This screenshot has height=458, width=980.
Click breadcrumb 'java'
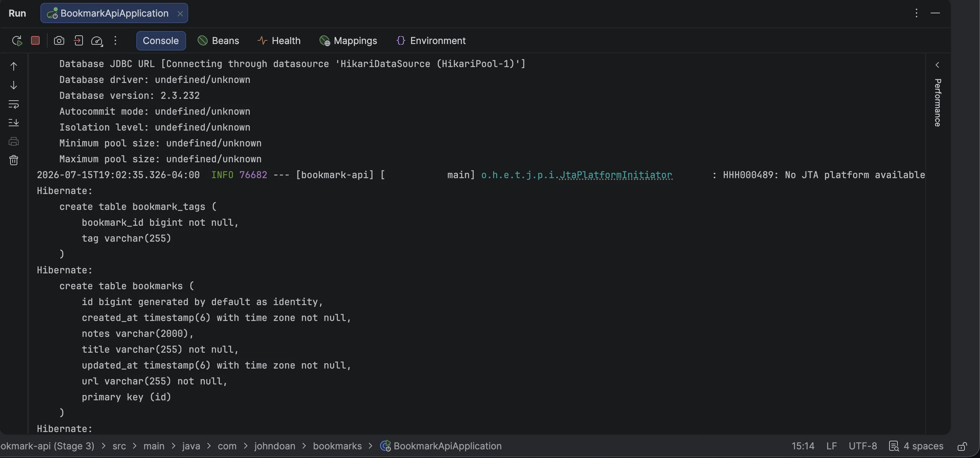191,446
